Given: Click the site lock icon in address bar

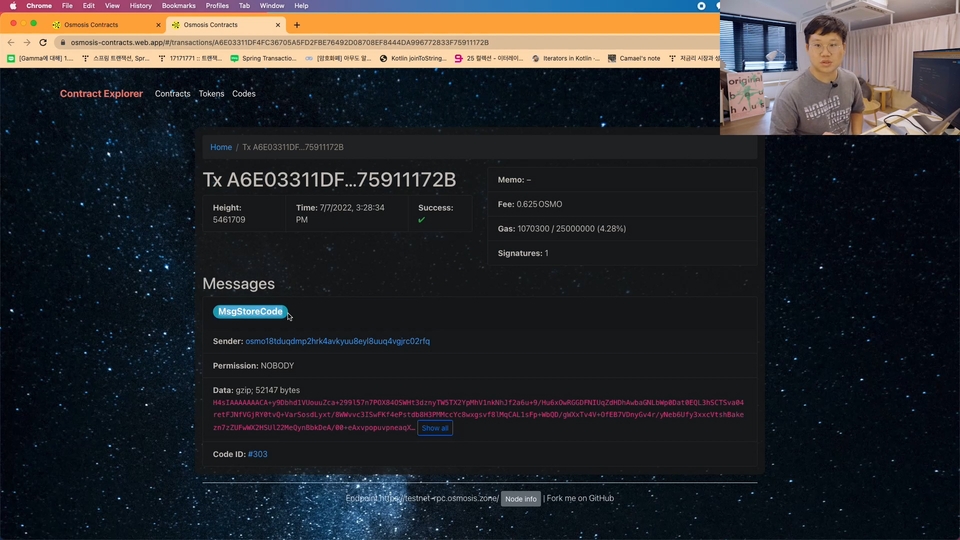Looking at the screenshot, I should [x=62, y=42].
